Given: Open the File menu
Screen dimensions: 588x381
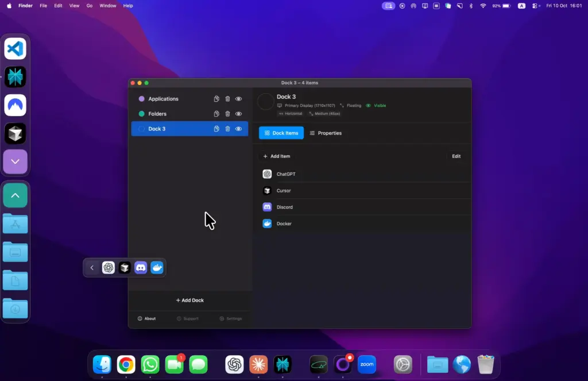Looking at the screenshot, I should [x=43, y=6].
